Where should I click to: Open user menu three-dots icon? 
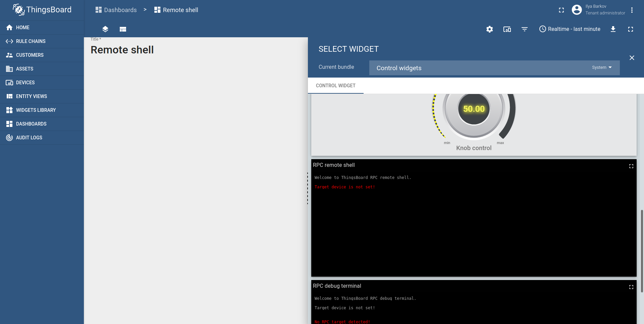coord(632,10)
